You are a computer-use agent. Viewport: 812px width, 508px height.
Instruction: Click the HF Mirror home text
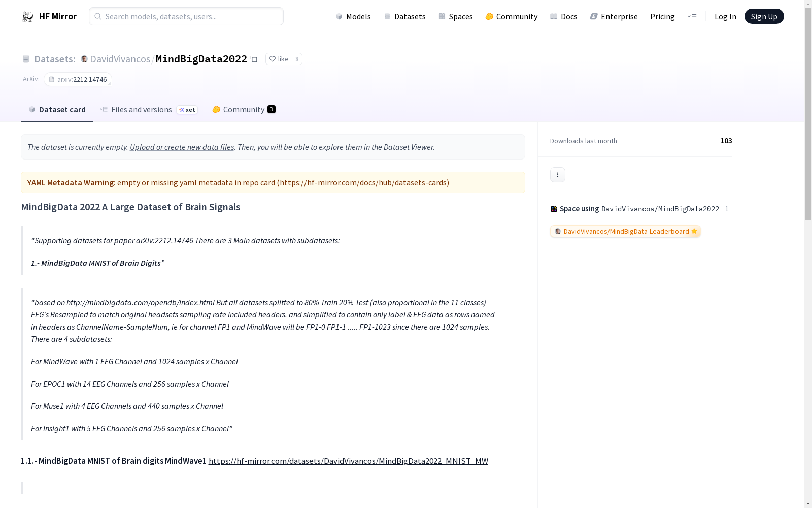point(58,16)
